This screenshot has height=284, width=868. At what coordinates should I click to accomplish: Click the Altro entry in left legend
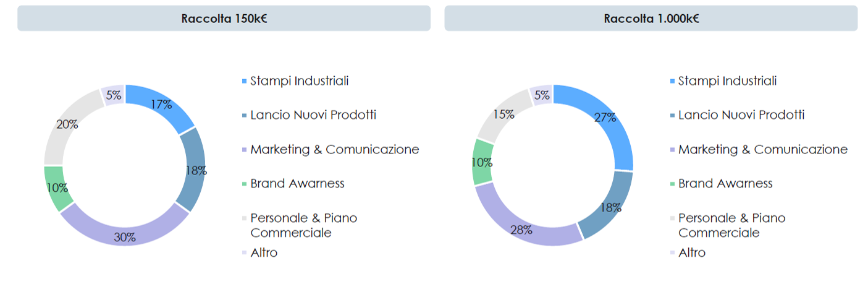259,252
